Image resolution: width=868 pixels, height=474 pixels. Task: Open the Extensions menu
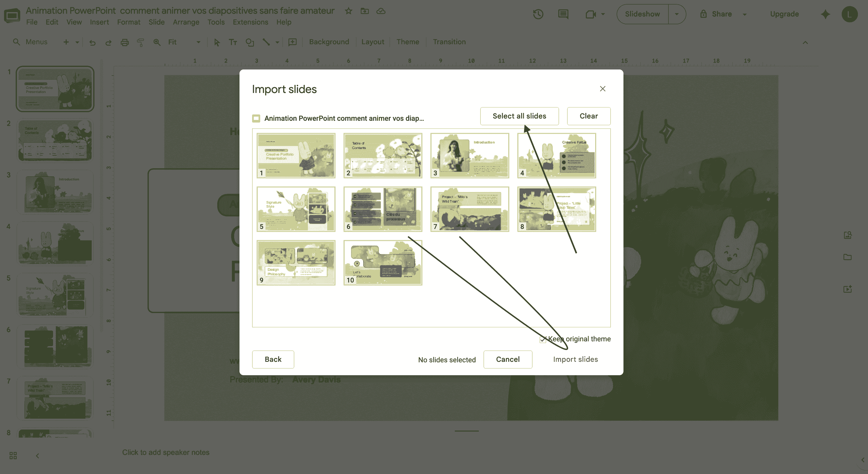point(250,22)
